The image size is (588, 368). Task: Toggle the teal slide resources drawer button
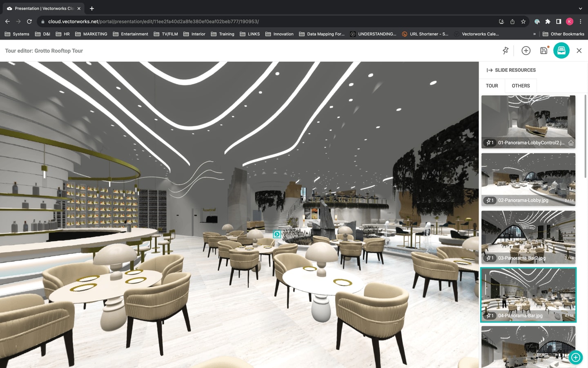[x=561, y=51]
